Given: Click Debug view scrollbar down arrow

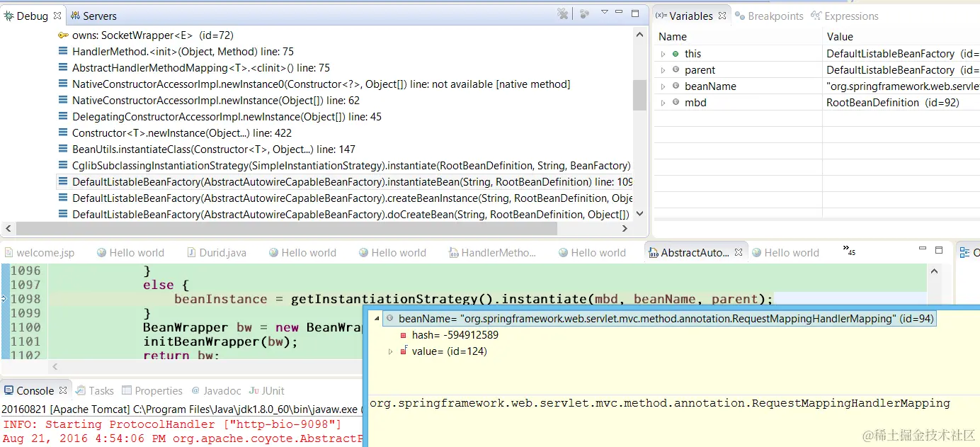Looking at the screenshot, I should pos(640,213).
